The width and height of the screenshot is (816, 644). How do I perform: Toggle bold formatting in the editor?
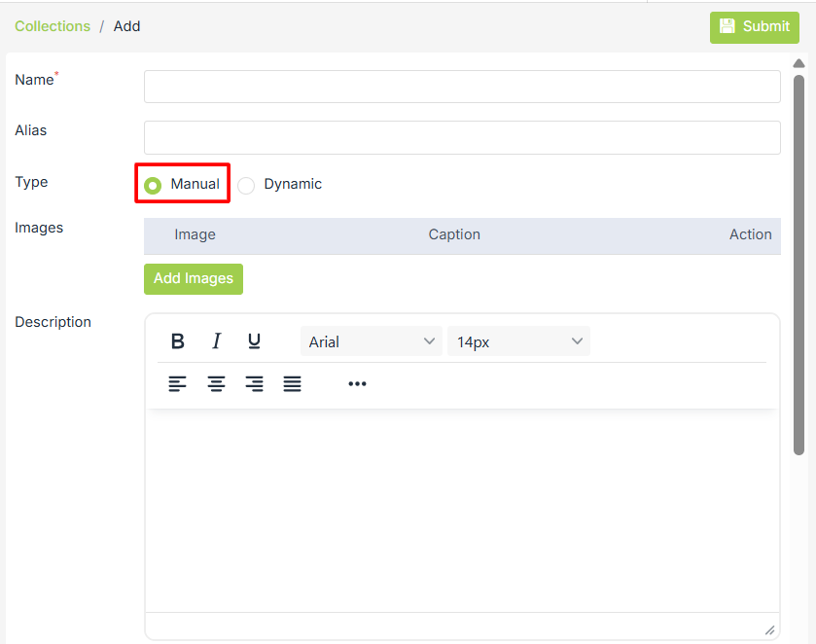pyautogui.click(x=178, y=341)
